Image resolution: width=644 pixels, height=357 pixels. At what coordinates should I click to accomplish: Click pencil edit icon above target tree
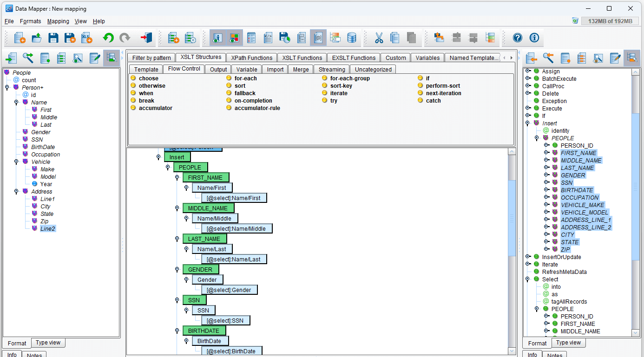tap(615, 58)
